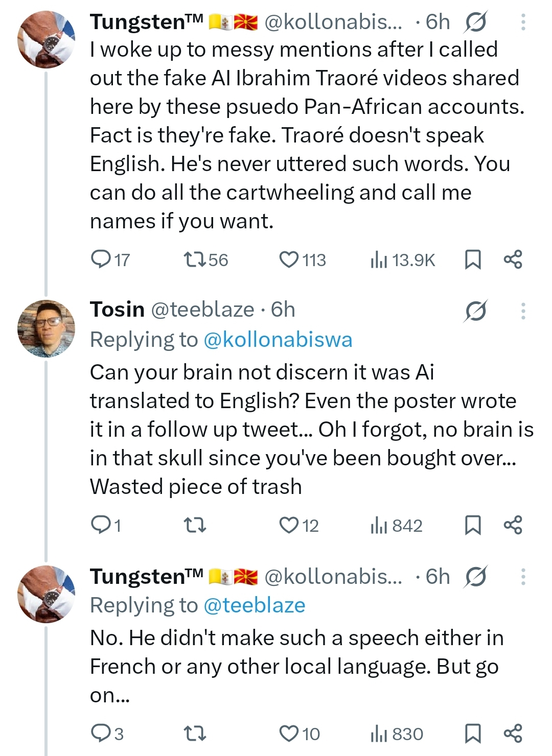Bookmark Tosin's reply tweet
The width and height of the screenshot is (552, 756).
[473, 525]
